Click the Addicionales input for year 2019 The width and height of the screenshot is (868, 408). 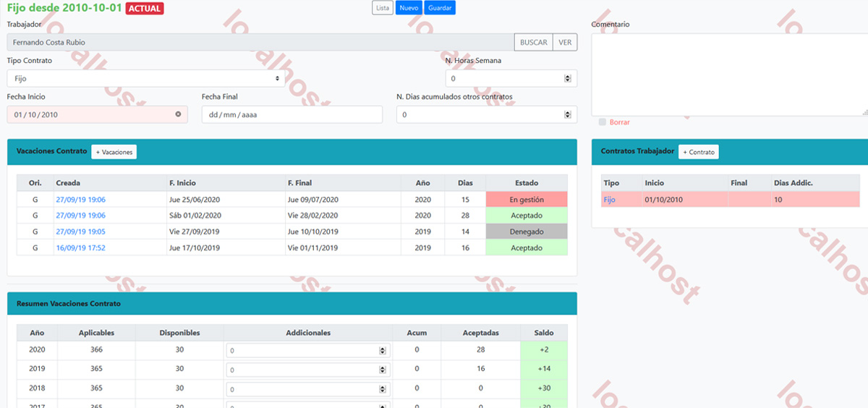307,370
